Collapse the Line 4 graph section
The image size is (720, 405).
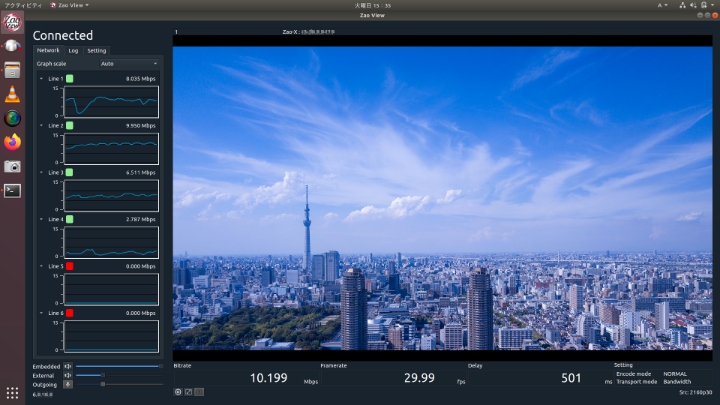pyautogui.click(x=41, y=219)
